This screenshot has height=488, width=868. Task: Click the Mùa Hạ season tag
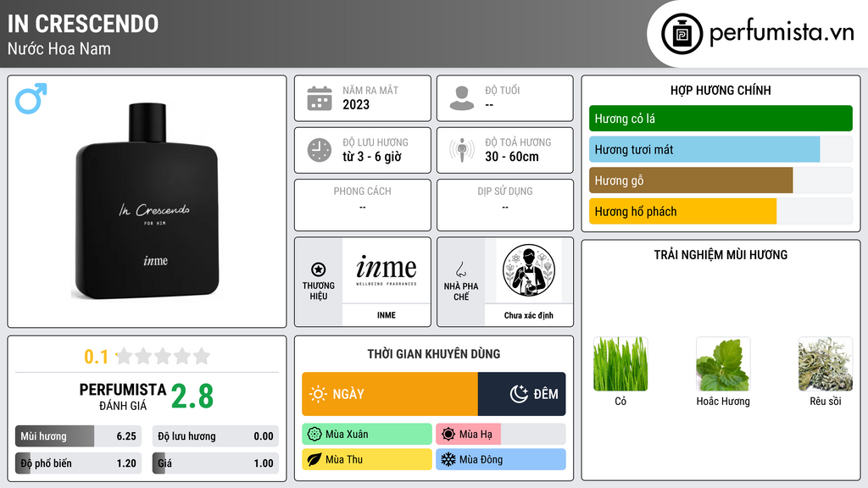tap(500, 435)
